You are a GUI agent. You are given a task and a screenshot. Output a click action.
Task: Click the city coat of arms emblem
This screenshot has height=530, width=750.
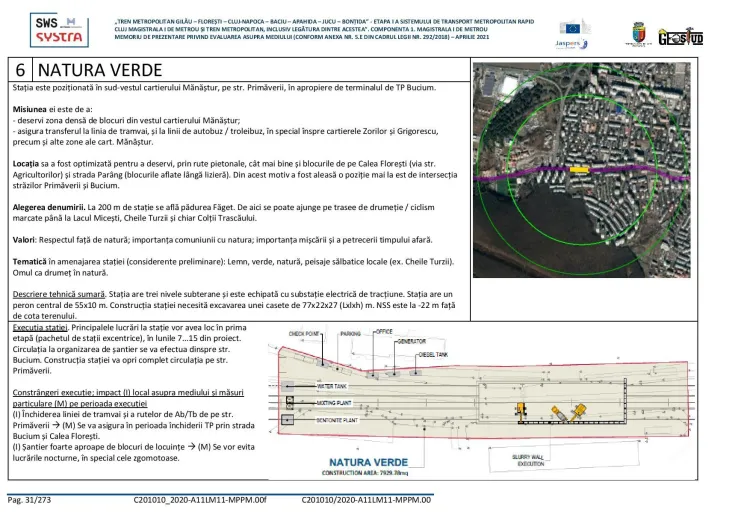click(x=636, y=34)
